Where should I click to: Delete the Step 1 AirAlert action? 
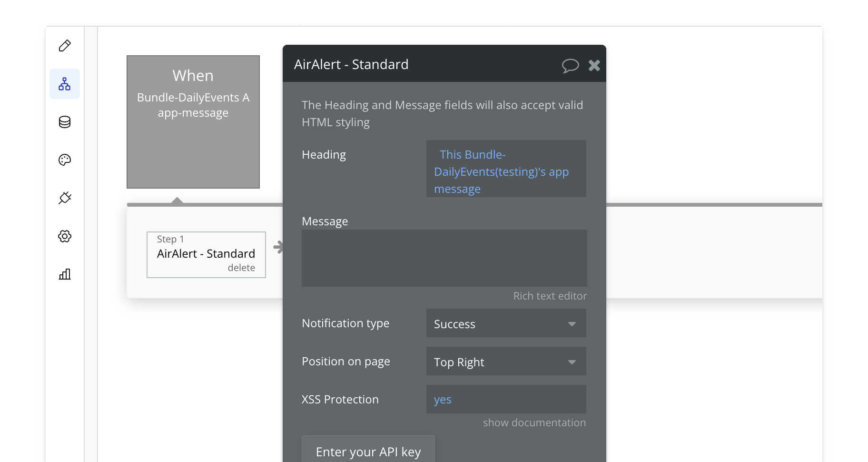click(x=241, y=268)
